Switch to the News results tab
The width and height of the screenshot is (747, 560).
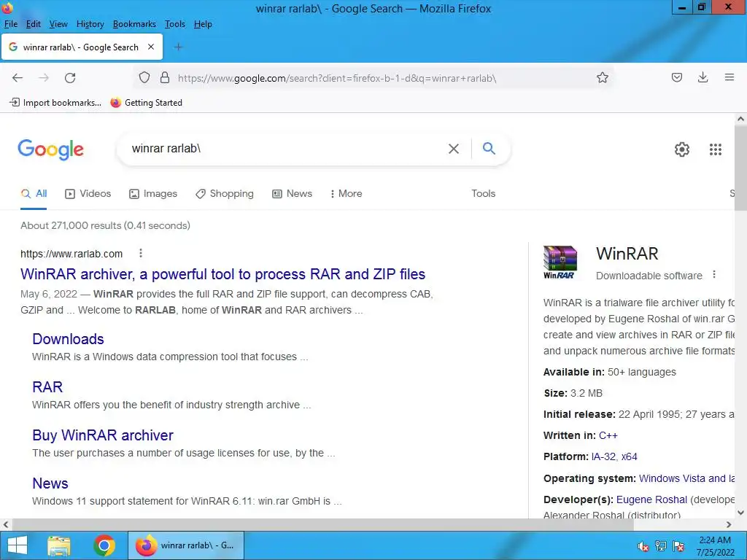[292, 194]
